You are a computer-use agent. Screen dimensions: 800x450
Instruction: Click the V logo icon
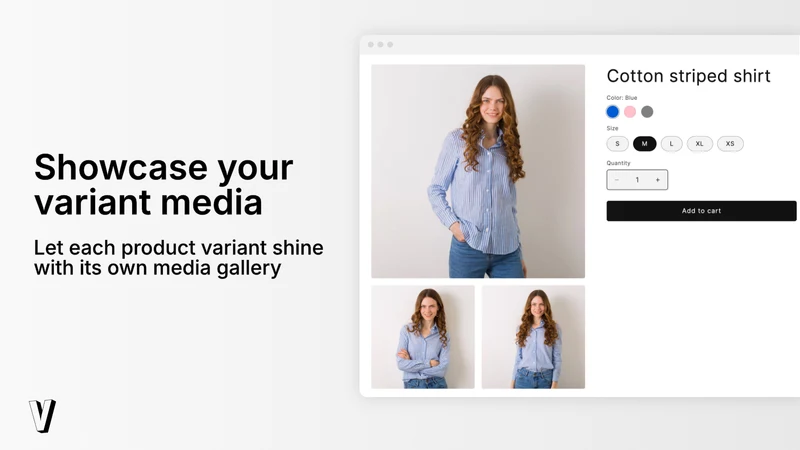pos(42,416)
